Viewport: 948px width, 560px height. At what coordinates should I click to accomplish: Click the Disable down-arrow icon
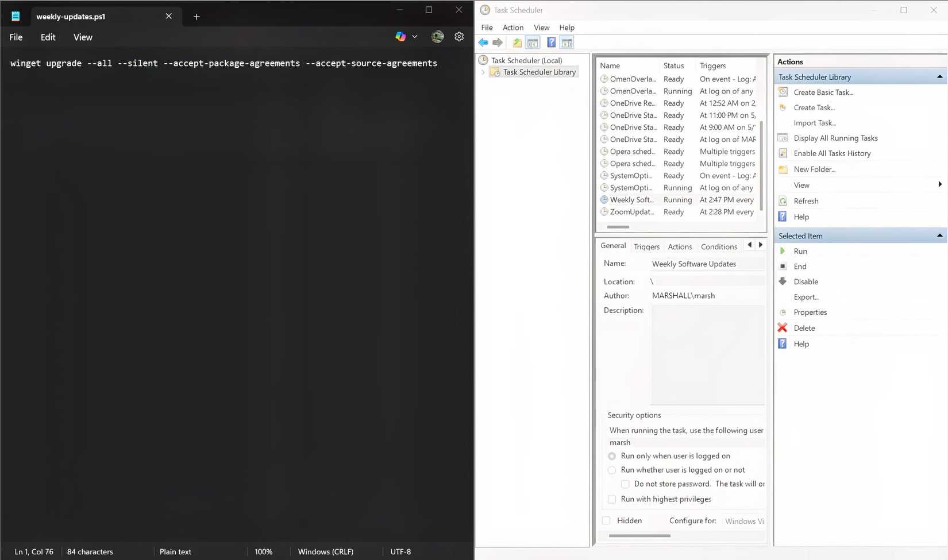click(783, 281)
